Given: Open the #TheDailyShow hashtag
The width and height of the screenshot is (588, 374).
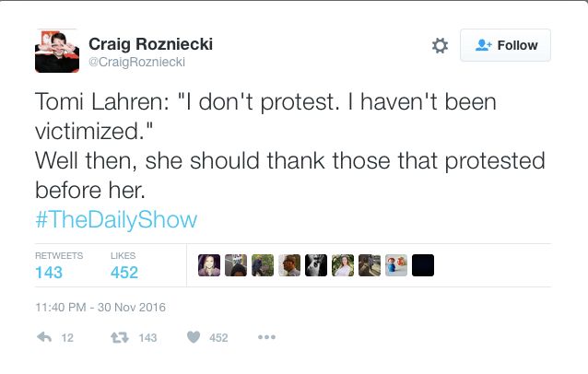Looking at the screenshot, I should [x=116, y=220].
